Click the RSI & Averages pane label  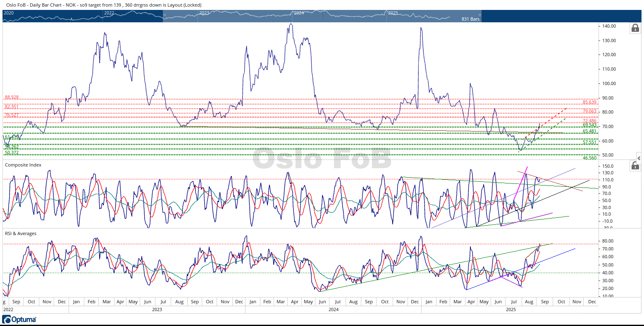tap(21, 233)
